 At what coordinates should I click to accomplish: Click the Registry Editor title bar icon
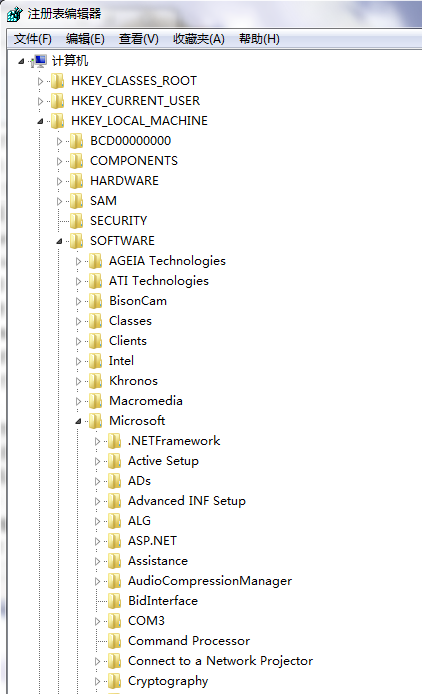14,14
